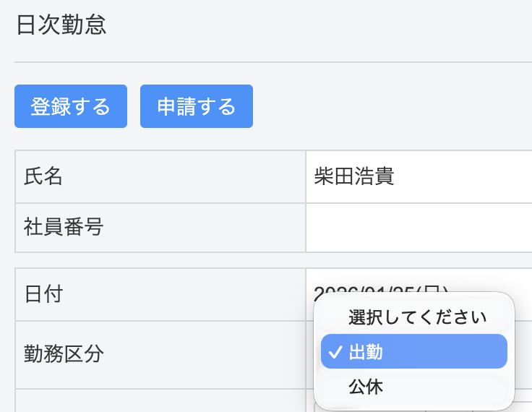The width and height of the screenshot is (532, 412).
Task: Click the gap between the two tables
Action: 273,260
